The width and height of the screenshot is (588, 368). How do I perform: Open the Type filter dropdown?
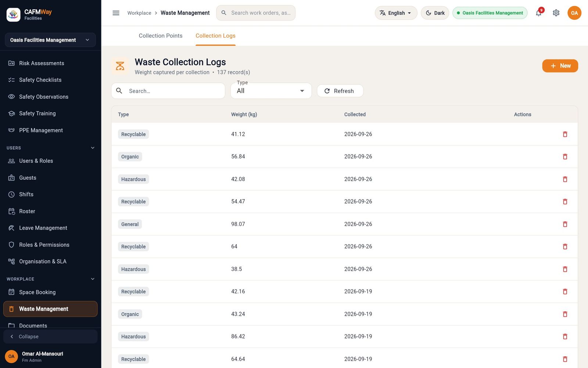coord(271,91)
